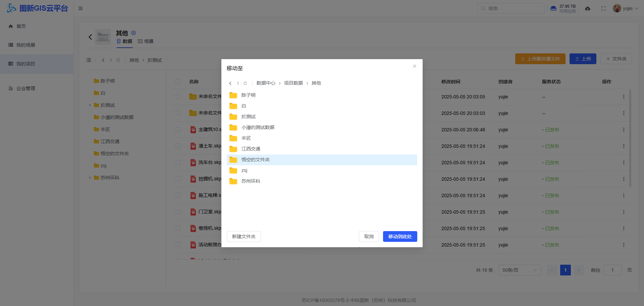Open more actions for 活动板房 row
Screen dimensions: 644x306
pyautogui.click(x=624, y=245)
